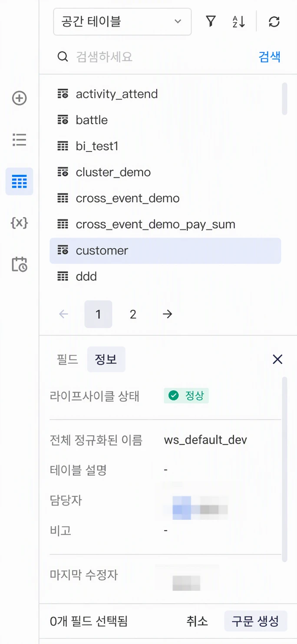This screenshot has height=644, width=297.
Task: Click the ws_default_dev name value
Action: [x=205, y=440]
